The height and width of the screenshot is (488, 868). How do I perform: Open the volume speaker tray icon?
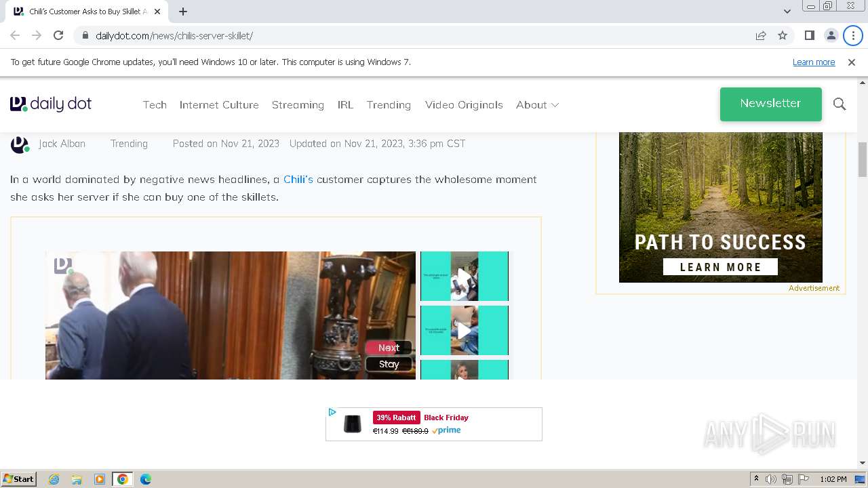[771, 479]
